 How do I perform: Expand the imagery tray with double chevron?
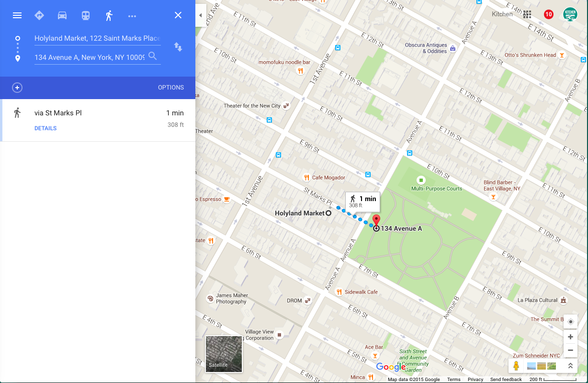pyautogui.click(x=570, y=366)
